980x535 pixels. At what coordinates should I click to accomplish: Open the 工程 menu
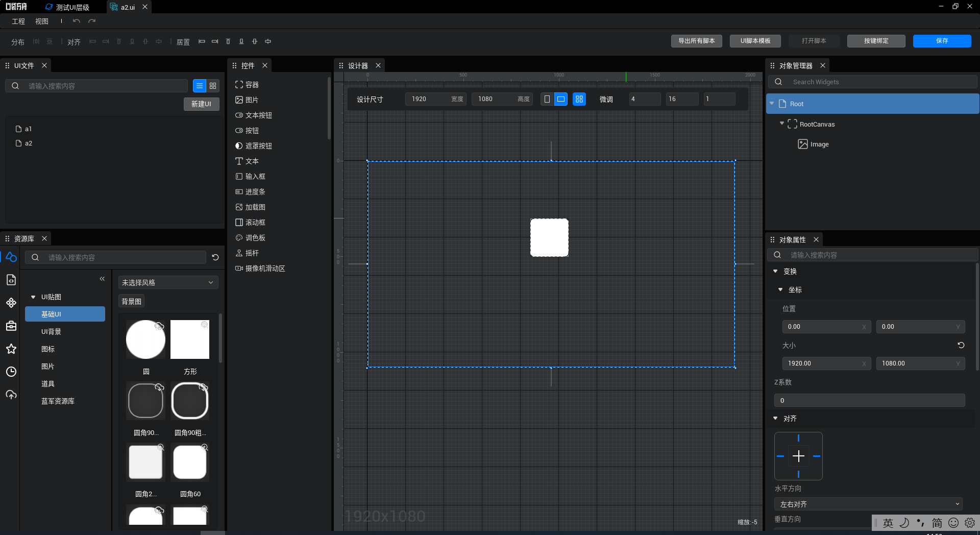tap(18, 21)
